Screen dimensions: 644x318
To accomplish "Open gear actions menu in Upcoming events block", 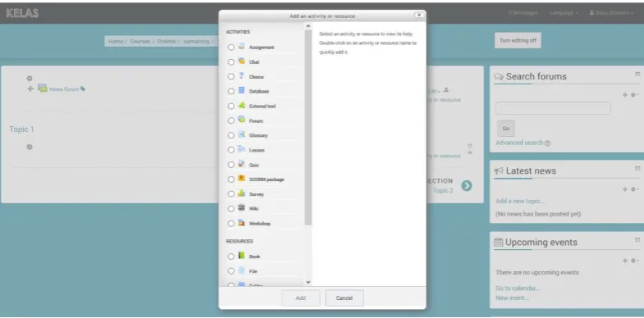I will [x=635, y=261].
